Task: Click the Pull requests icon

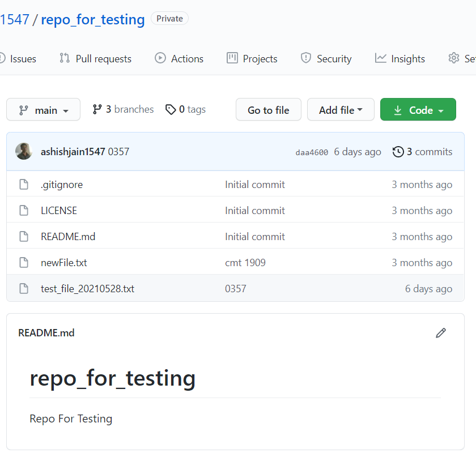Action: 63,58
